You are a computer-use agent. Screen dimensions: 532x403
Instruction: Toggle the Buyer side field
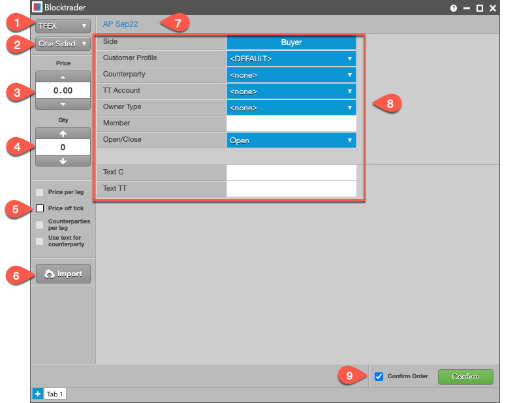click(x=291, y=42)
